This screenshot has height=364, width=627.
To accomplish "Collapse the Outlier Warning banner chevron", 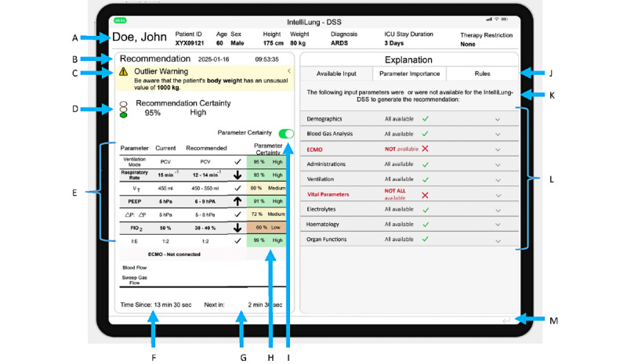I will click(288, 71).
